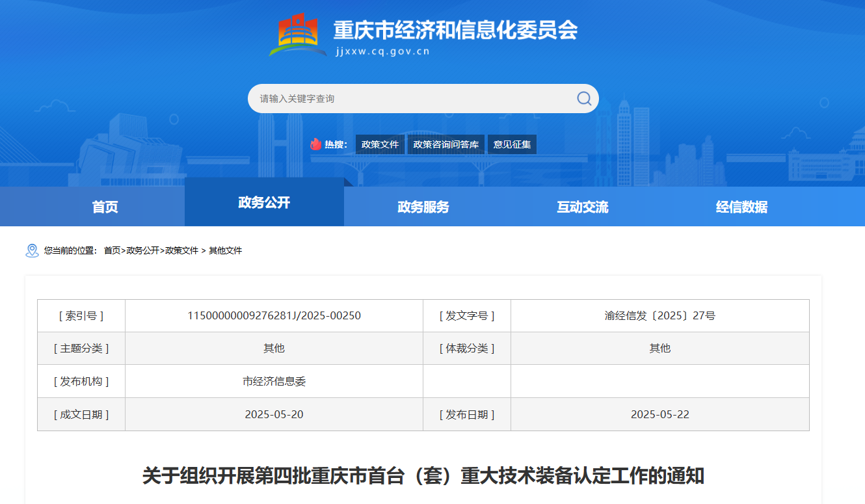Click the notice title heading text

[x=423, y=475]
